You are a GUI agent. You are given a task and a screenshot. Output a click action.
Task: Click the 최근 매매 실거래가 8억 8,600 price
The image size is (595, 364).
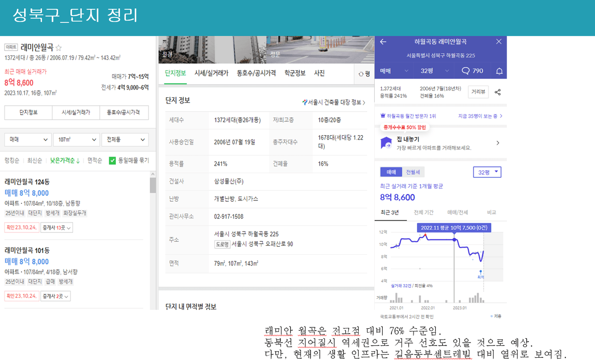pos(19,83)
